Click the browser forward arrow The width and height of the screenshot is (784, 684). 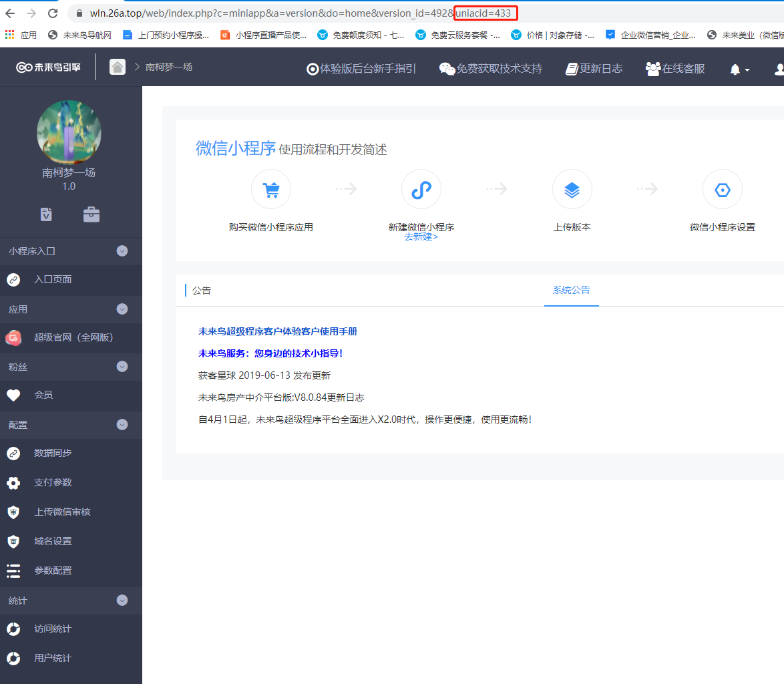(31, 13)
